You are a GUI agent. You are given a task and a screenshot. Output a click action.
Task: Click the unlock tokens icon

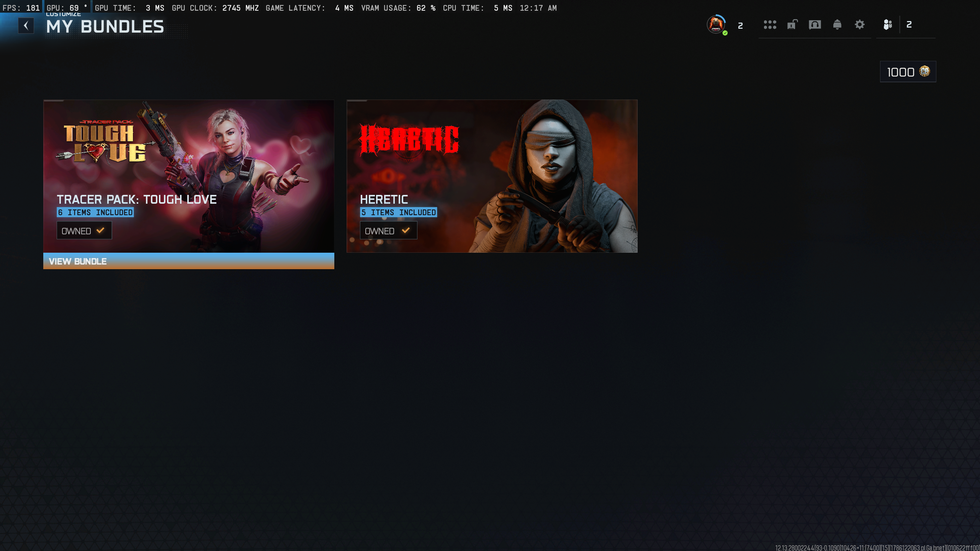(792, 25)
